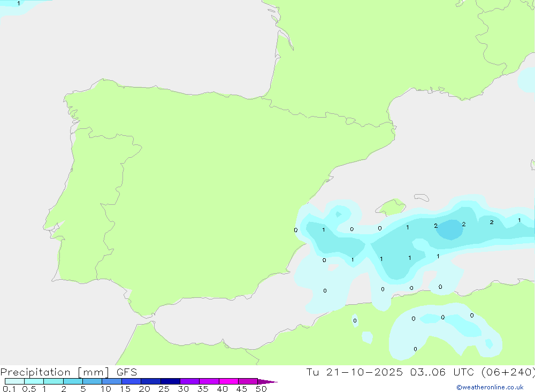Select the 30–35 mm violet legend swatch
The image size is (535, 392).
point(190,381)
